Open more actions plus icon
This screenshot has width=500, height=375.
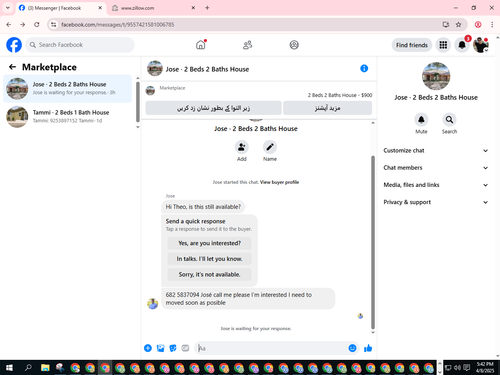pos(148,348)
